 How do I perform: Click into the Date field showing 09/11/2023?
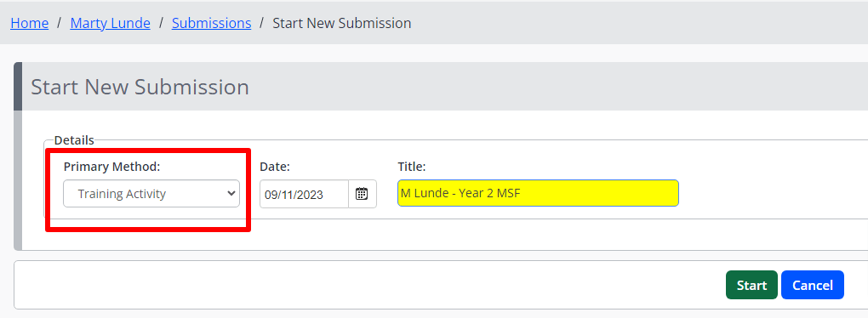pyautogui.click(x=304, y=194)
